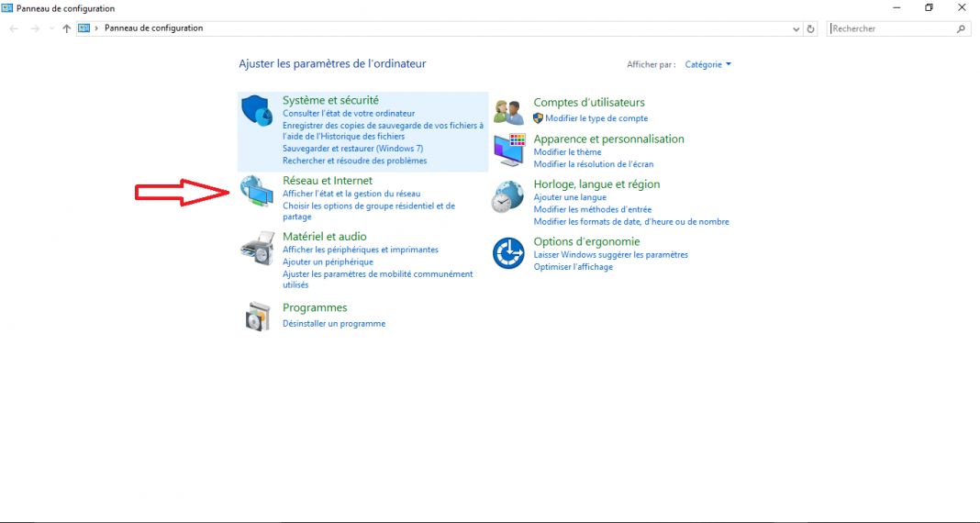
Task: Open the Système et sécurité shield icon
Action: tap(257, 111)
